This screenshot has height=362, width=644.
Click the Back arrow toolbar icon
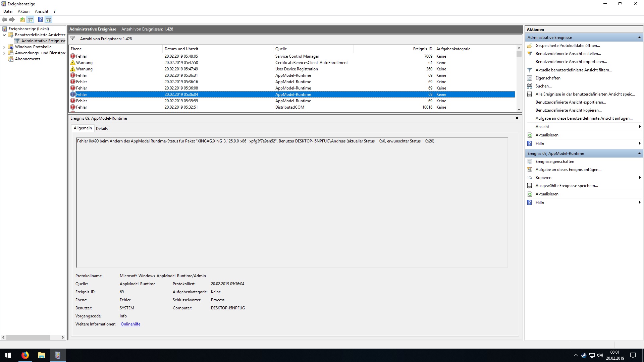[5, 19]
